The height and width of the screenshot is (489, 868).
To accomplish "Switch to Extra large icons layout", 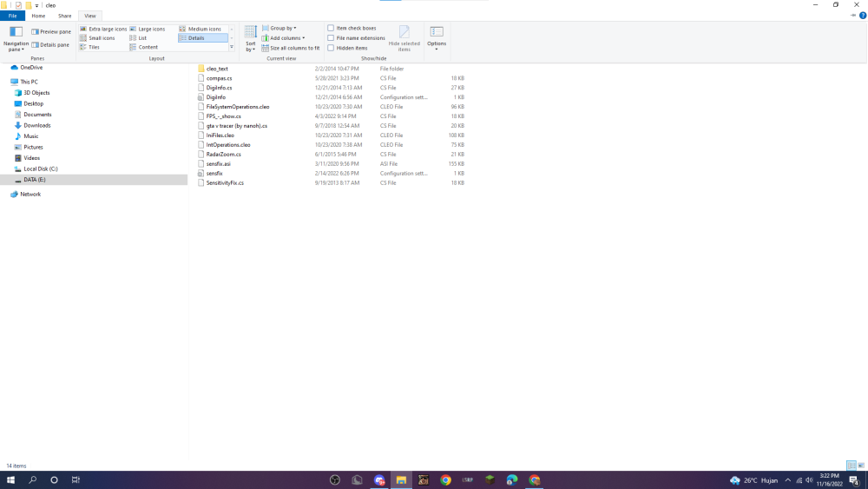I will pos(103,29).
